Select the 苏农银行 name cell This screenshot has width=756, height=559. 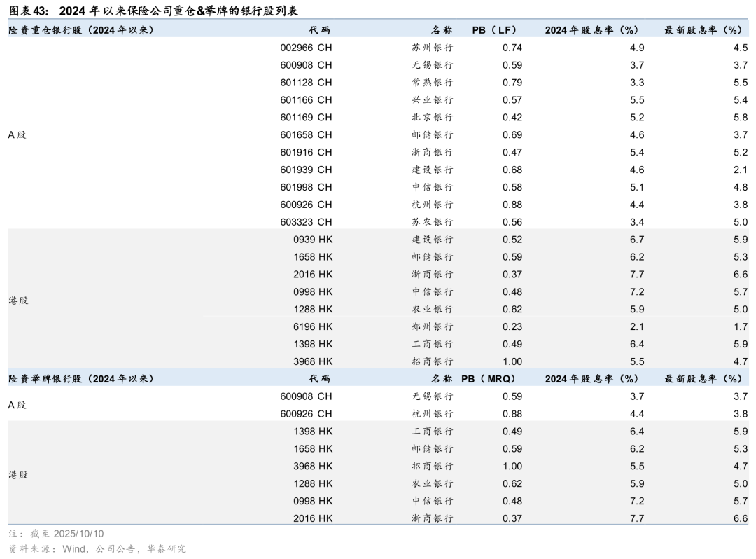click(433, 222)
